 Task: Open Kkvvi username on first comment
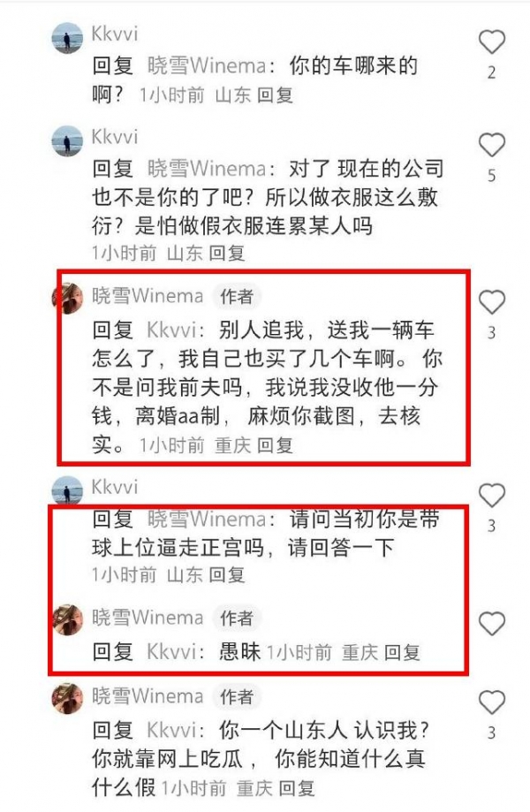(114, 34)
